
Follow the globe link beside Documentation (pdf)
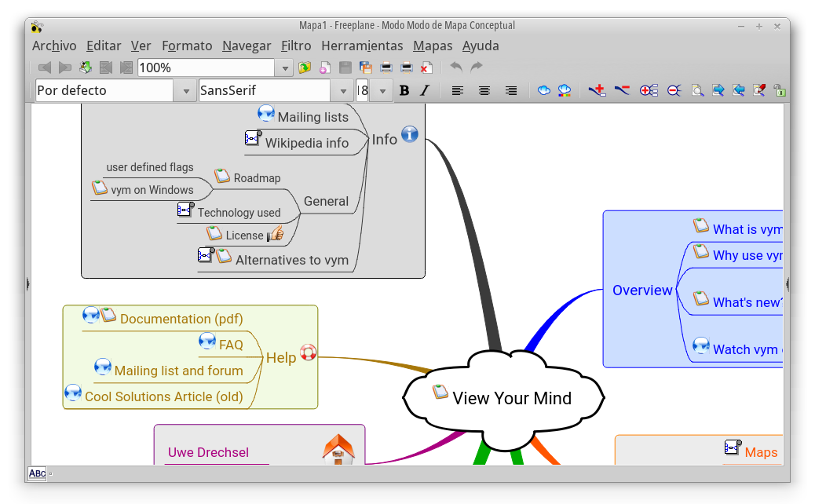(x=91, y=314)
